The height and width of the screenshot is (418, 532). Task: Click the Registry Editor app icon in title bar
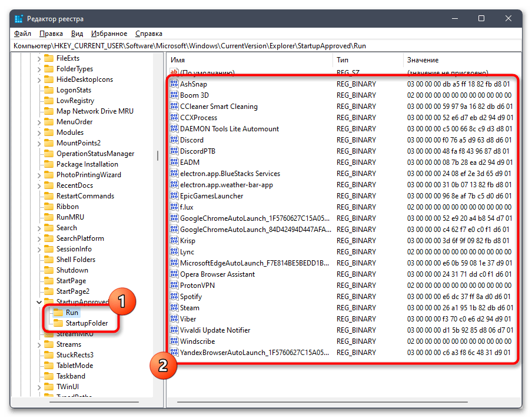click(x=19, y=19)
